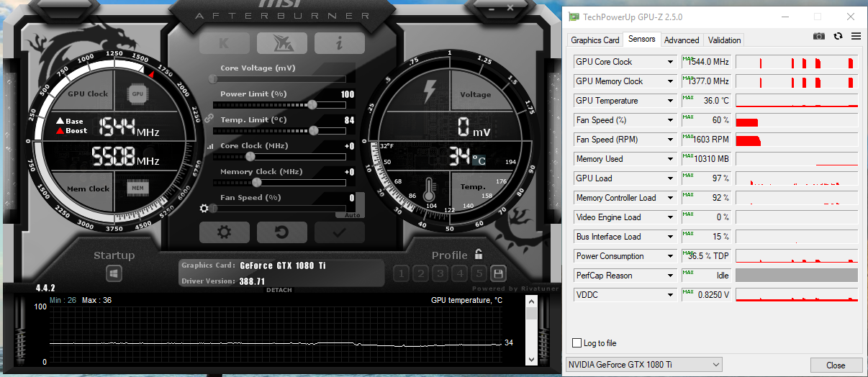The height and width of the screenshot is (377, 868).
Task: Expand the GPU Load sensor dropdown
Action: [x=671, y=178]
